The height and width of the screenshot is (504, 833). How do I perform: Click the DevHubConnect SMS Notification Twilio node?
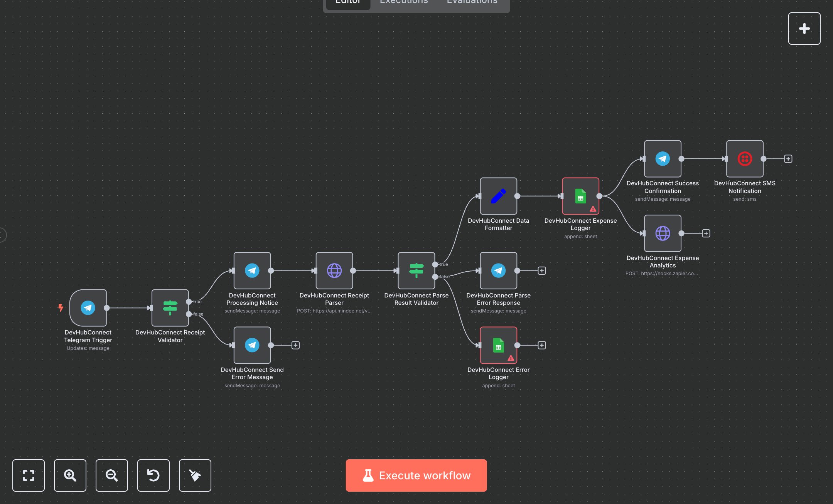[x=744, y=159]
